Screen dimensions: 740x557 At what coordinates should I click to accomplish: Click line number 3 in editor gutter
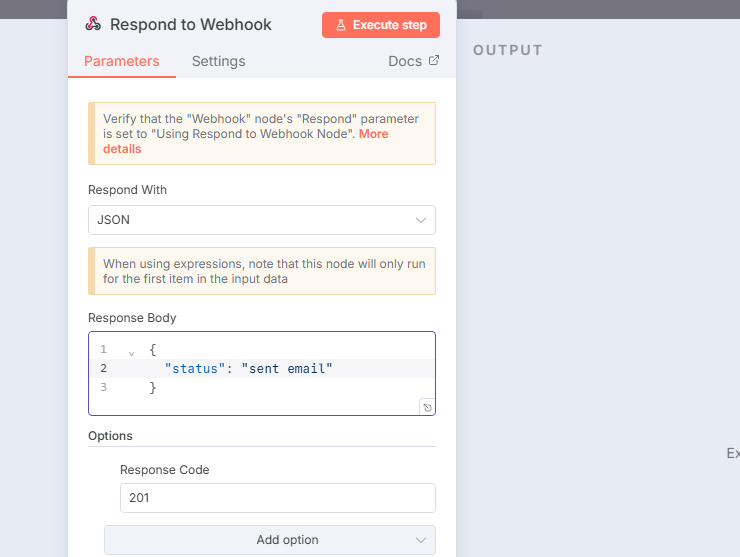point(103,387)
